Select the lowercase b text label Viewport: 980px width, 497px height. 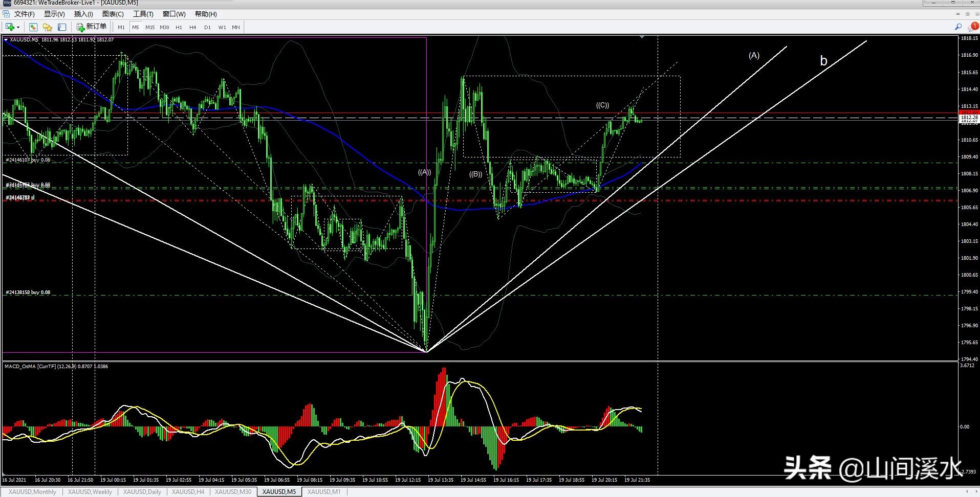coord(823,61)
